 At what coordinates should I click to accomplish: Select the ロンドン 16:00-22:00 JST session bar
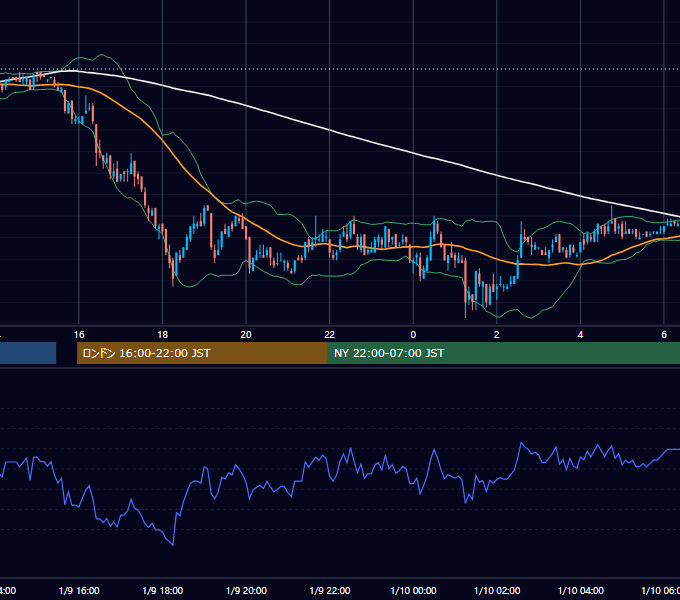point(202,353)
